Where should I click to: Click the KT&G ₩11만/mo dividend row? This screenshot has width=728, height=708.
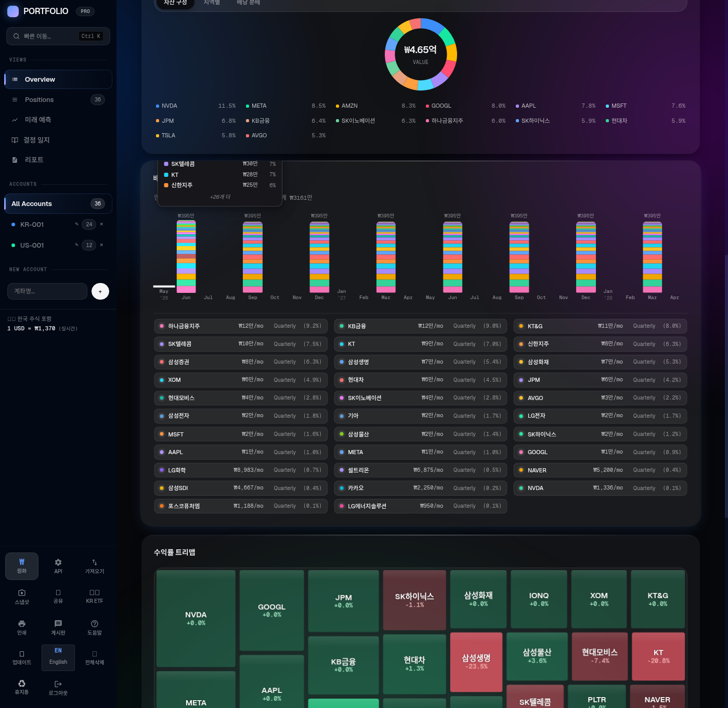click(600, 326)
